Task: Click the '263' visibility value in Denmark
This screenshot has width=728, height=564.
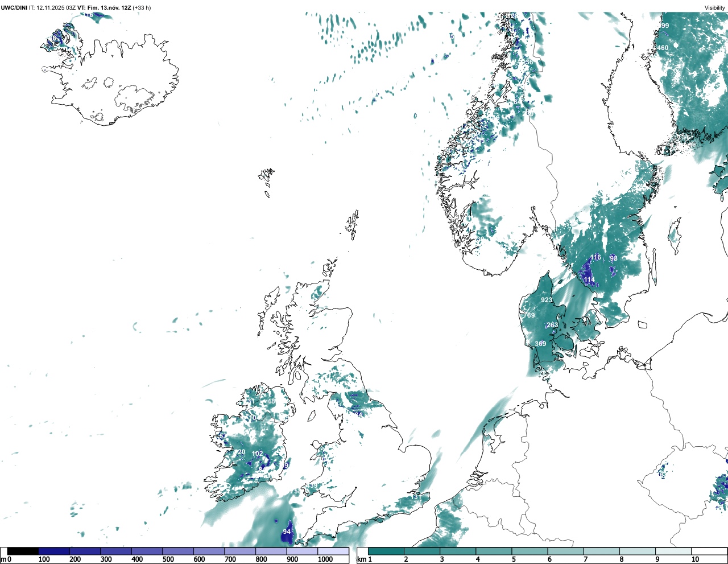Action: (552, 326)
